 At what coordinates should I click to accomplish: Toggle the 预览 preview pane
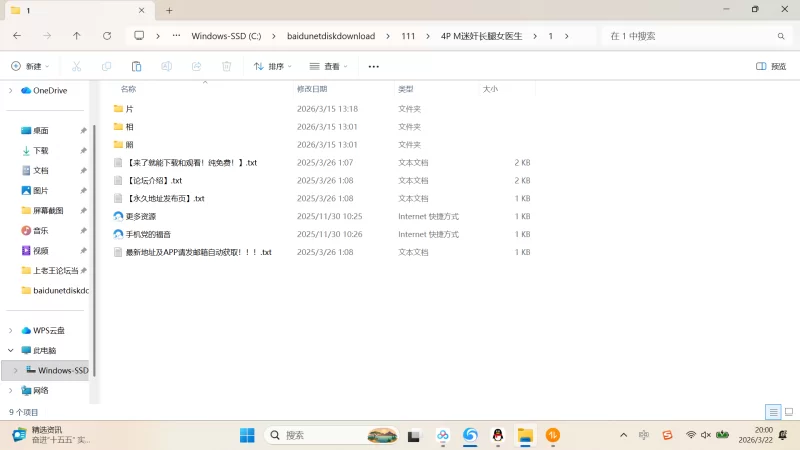tap(771, 66)
